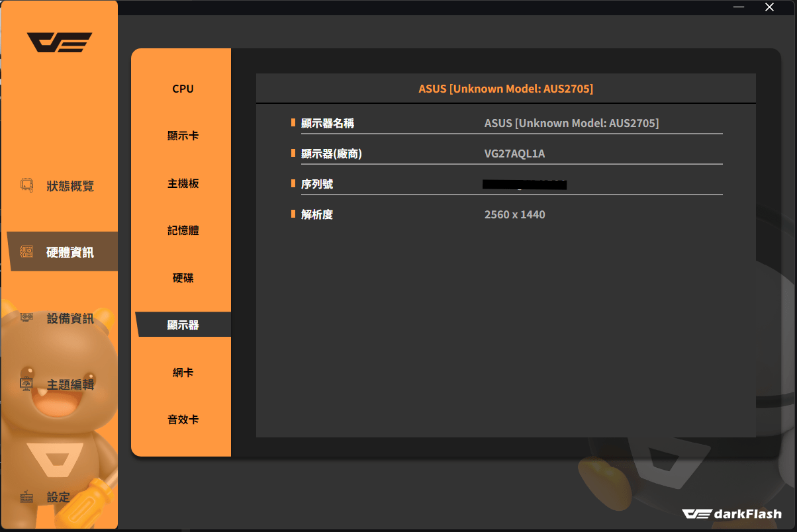Click the darkFlash logo at top of sidebar
The height and width of the screenshot is (532, 797).
[x=59, y=42]
